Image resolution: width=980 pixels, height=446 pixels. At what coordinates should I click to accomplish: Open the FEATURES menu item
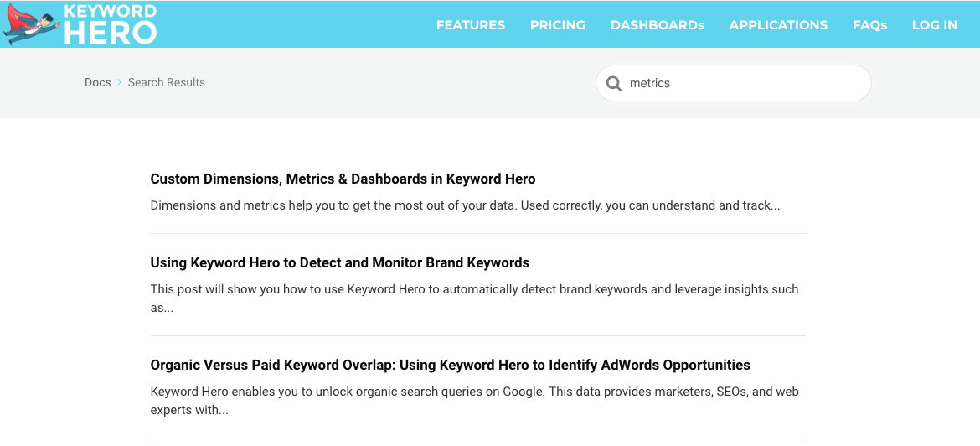[x=471, y=25]
